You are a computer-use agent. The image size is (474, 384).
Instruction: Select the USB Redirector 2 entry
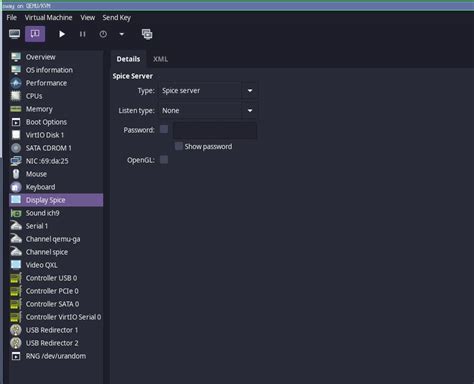[56, 343]
